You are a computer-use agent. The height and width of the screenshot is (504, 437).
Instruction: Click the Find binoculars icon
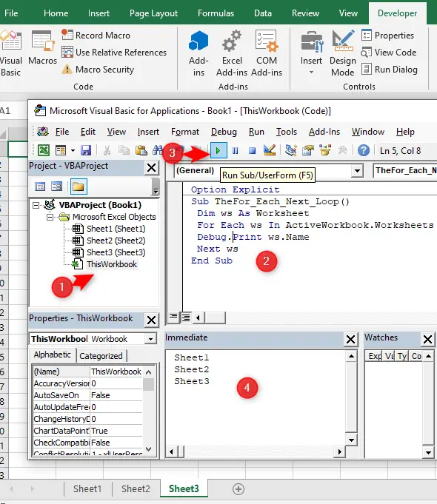158,150
